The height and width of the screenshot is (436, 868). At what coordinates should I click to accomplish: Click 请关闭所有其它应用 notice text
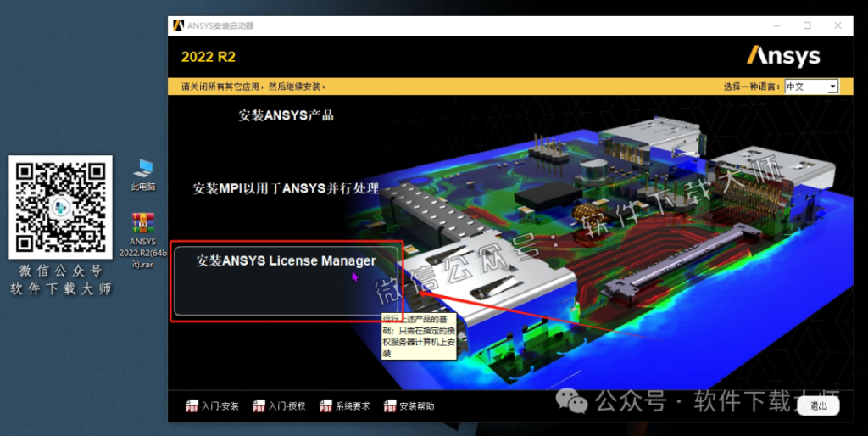pos(254,87)
